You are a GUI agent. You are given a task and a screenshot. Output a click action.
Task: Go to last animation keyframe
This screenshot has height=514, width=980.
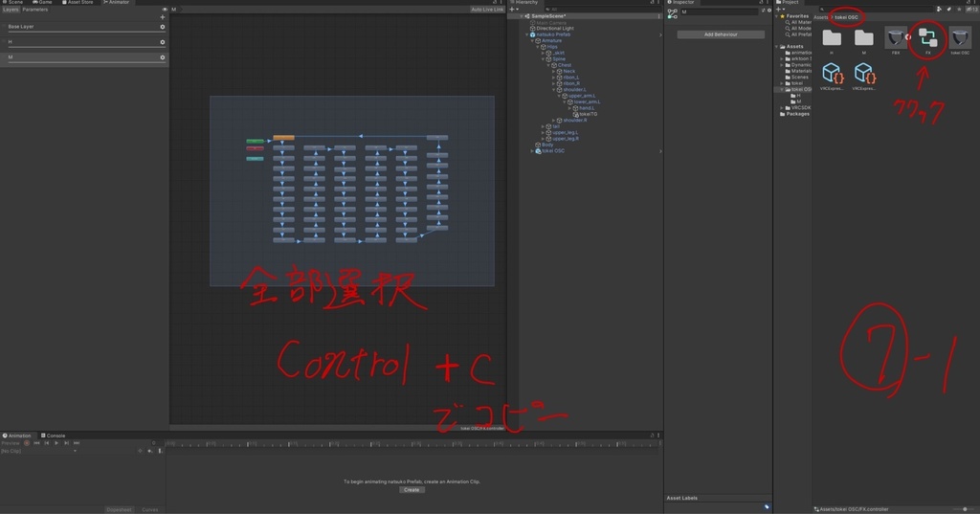[x=77, y=443]
